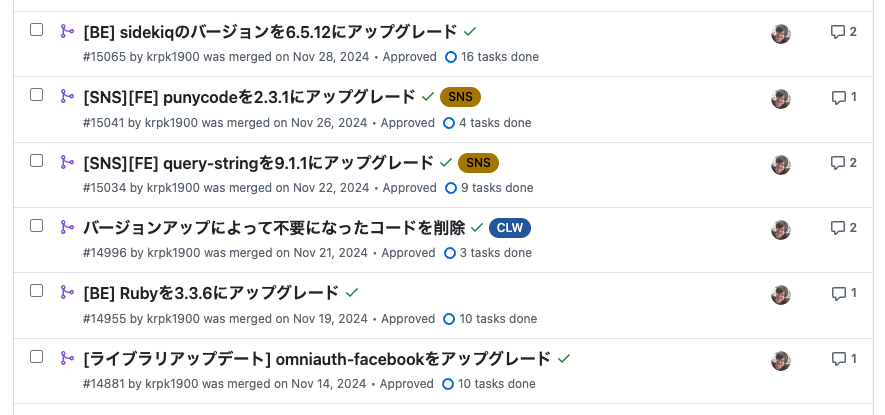Click assignee avatar on omniauth-facebook pull request

tap(781, 359)
